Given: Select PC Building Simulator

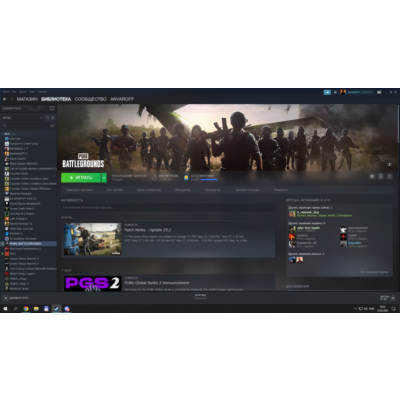Looking at the screenshot, I should 23,239.
